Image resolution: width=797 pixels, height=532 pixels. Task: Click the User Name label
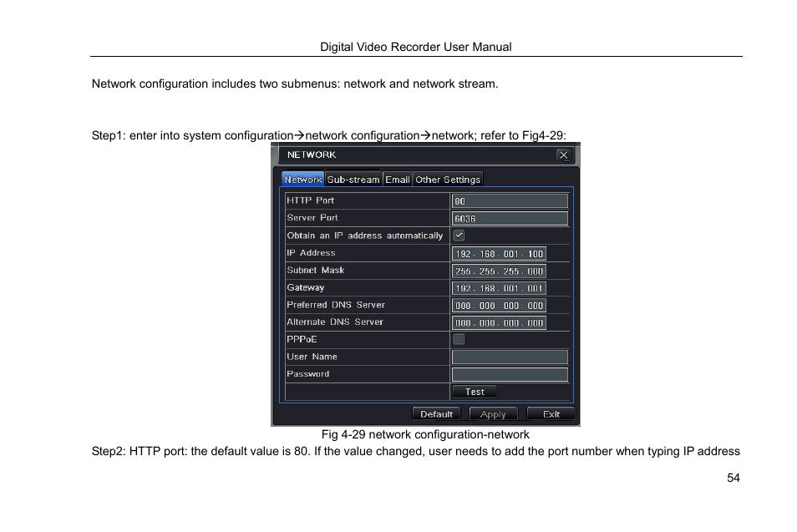(312, 357)
